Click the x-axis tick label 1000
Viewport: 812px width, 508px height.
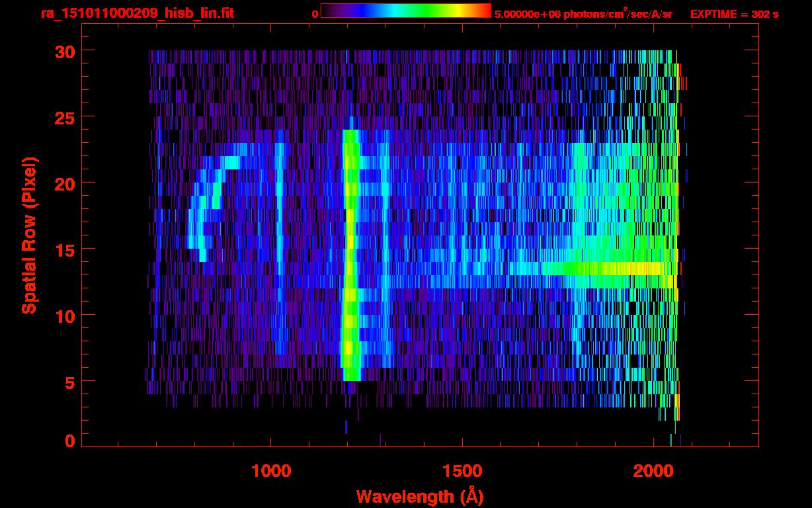click(x=271, y=471)
